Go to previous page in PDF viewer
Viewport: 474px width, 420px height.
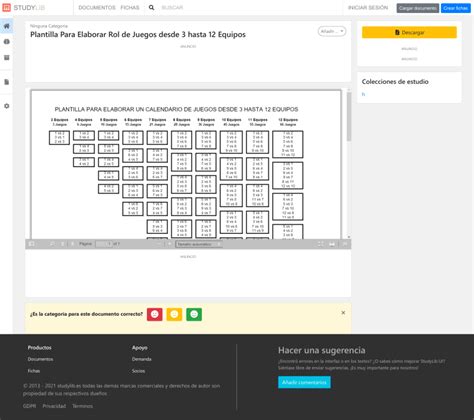pos(63,244)
